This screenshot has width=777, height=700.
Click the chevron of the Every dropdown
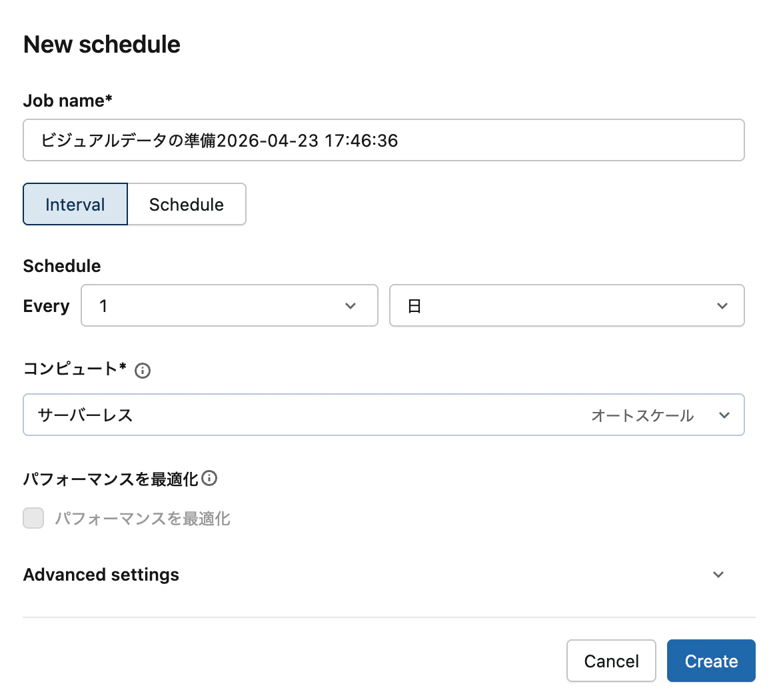click(351, 306)
